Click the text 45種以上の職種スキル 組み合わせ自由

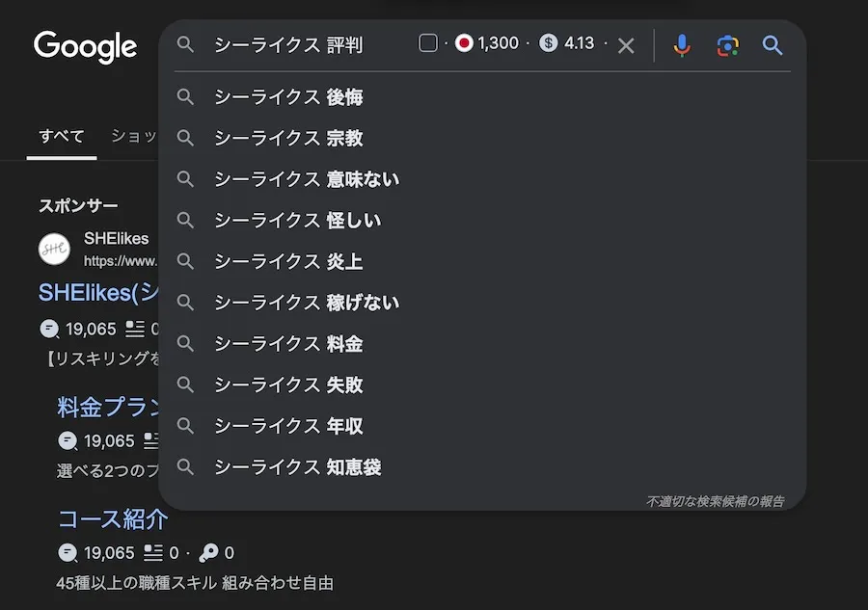tap(195, 583)
